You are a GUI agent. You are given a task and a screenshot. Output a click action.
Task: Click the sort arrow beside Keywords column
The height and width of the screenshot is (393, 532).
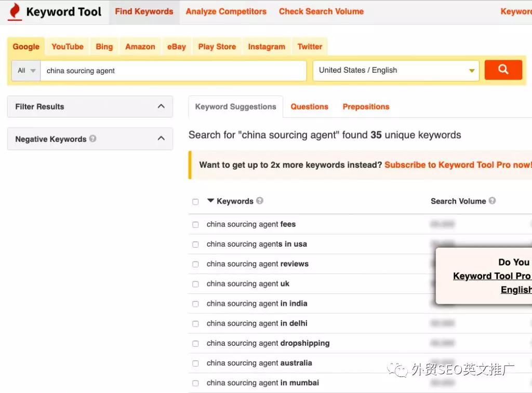tap(210, 201)
